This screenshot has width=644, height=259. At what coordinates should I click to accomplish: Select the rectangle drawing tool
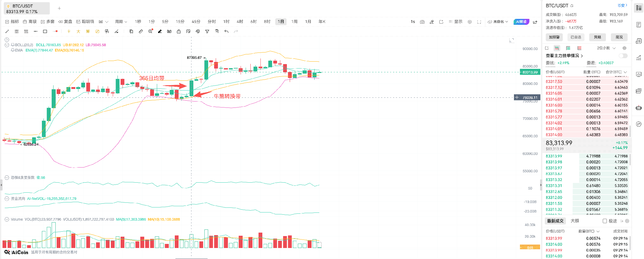coord(45,31)
